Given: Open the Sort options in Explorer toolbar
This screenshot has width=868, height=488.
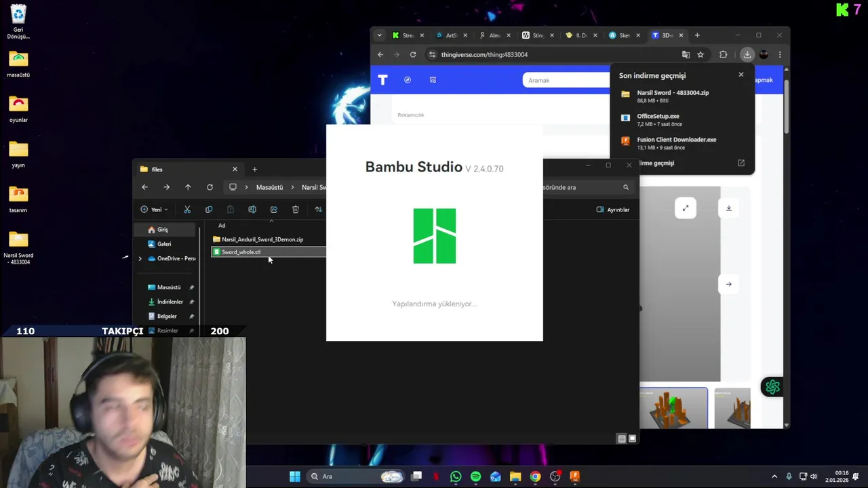Looking at the screenshot, I should pyautogui.click(x=318, y=209).
